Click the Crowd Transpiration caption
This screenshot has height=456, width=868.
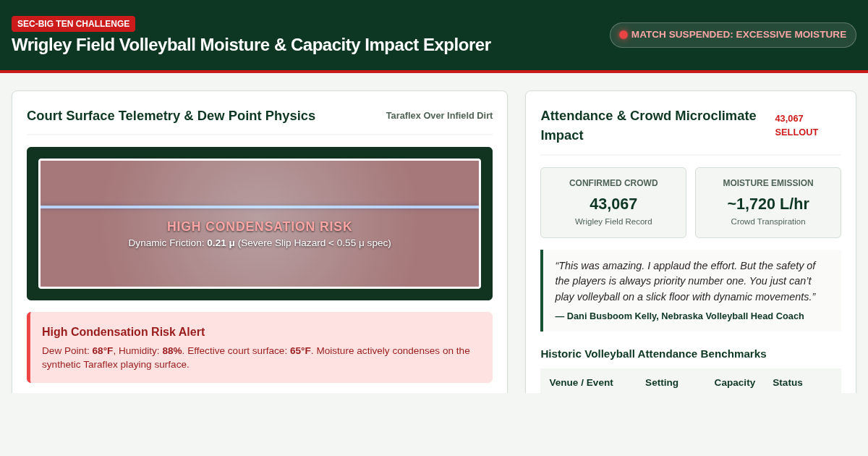click(x=768, y=221)
